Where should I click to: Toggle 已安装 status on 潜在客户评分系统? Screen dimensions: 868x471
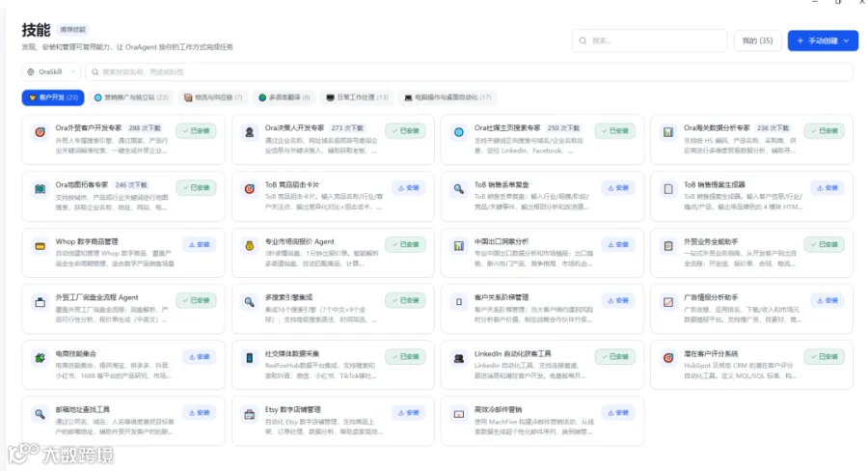(825, 356)
